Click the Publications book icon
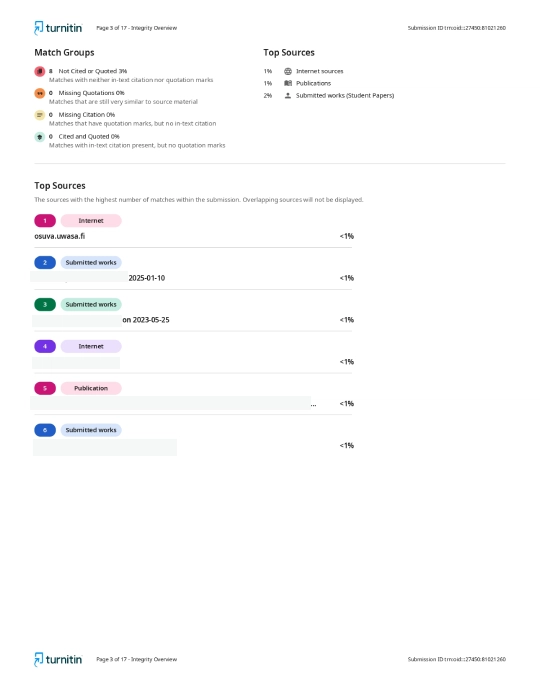Image resolution: width=540 pixels, height=691 pixels. click(x=288, y=83)
